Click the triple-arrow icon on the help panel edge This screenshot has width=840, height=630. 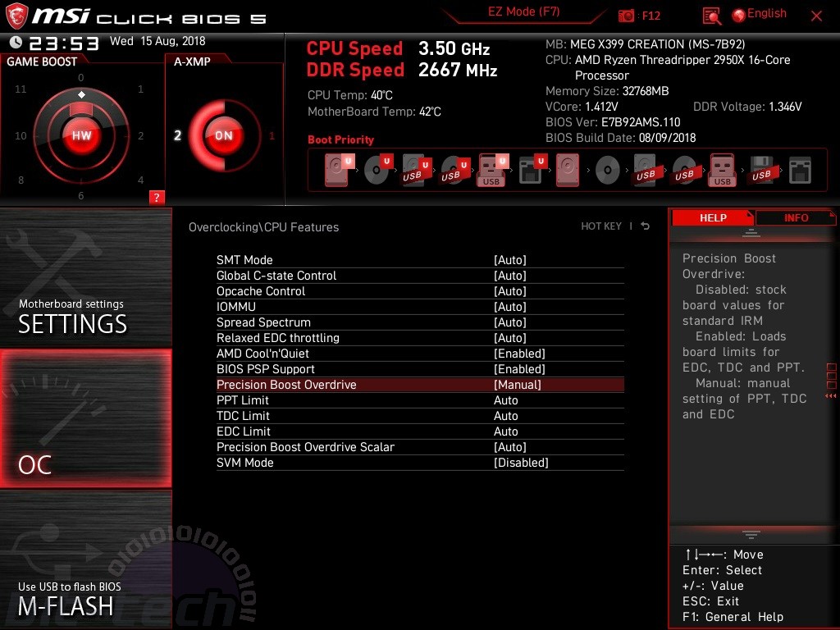[831, 396]
